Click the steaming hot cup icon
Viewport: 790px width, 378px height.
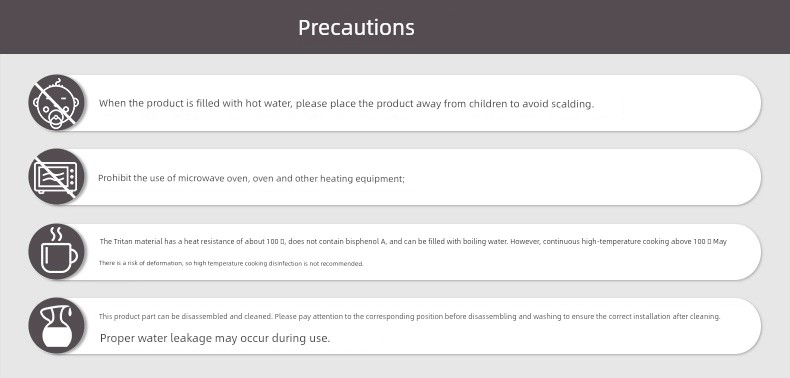pyautogui.click(x=56, y=251)
